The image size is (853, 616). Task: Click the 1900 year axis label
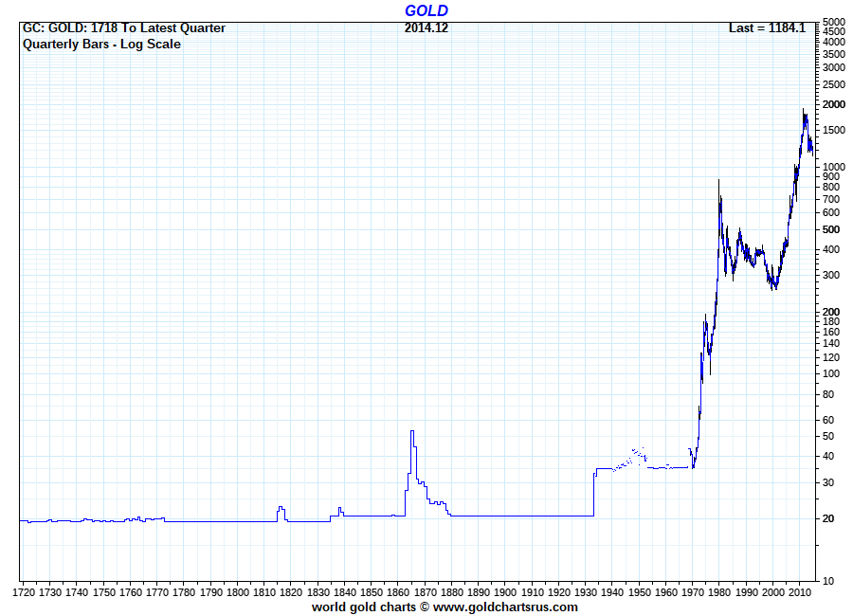[505, 592]
